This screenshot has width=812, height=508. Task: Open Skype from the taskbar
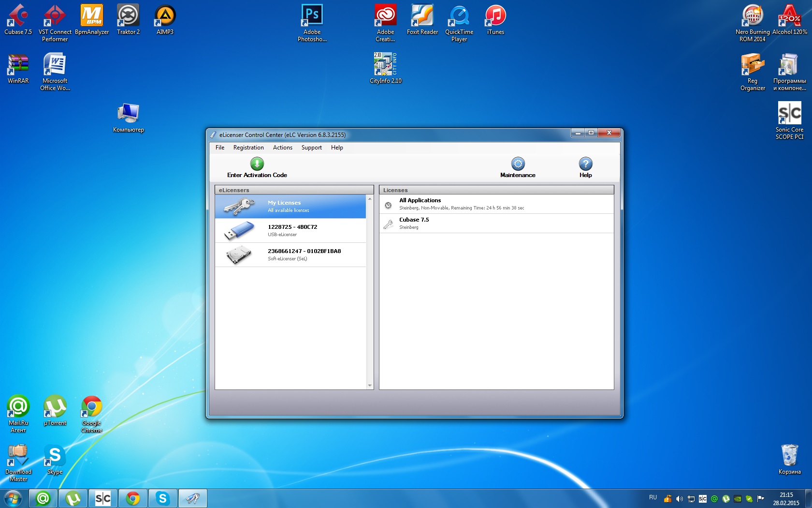(163, 498)
